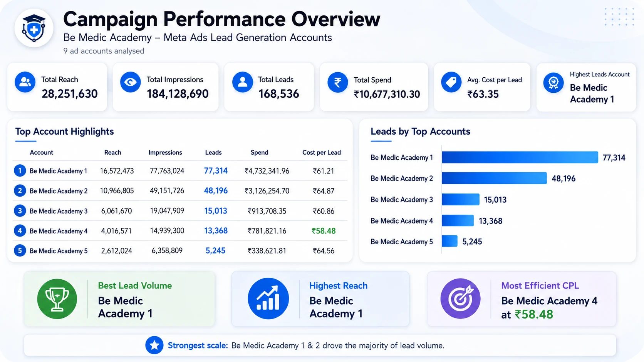Click the Most Efficient CPL card title
644x362 pixels.
click(540, 285)
